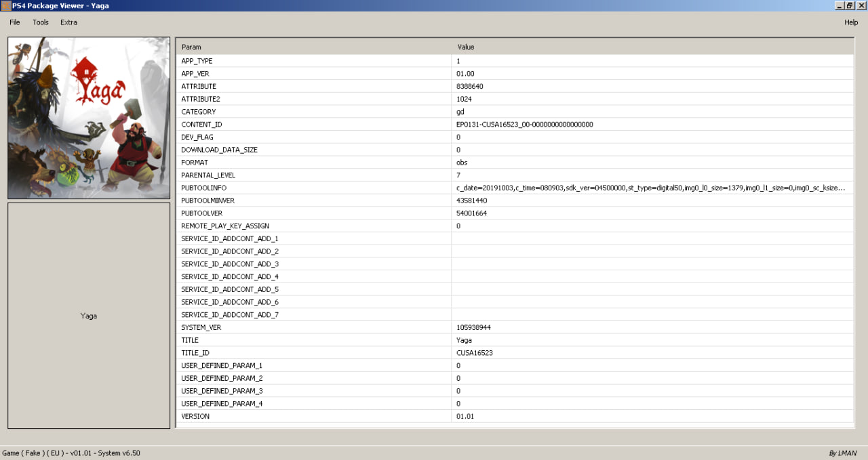Select the APP_VER parameter
Viewport: 868px width, 460px height.
(x=195, y=73)
